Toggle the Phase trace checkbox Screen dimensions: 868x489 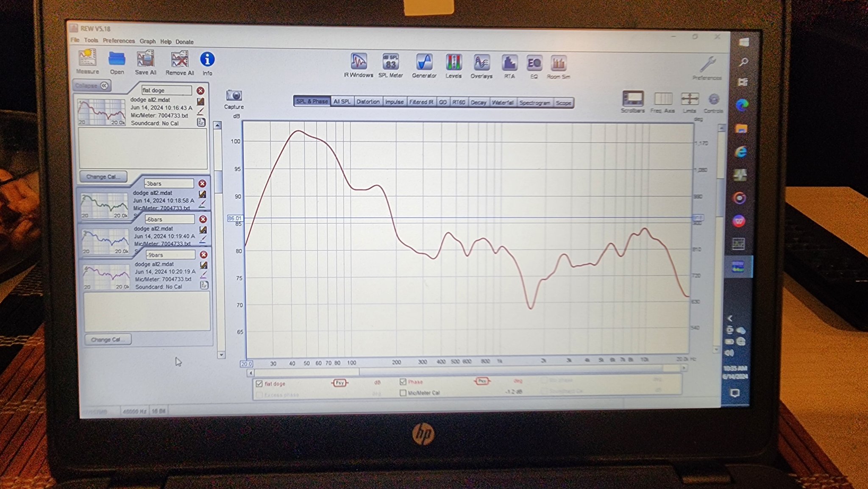pos(403,382)
